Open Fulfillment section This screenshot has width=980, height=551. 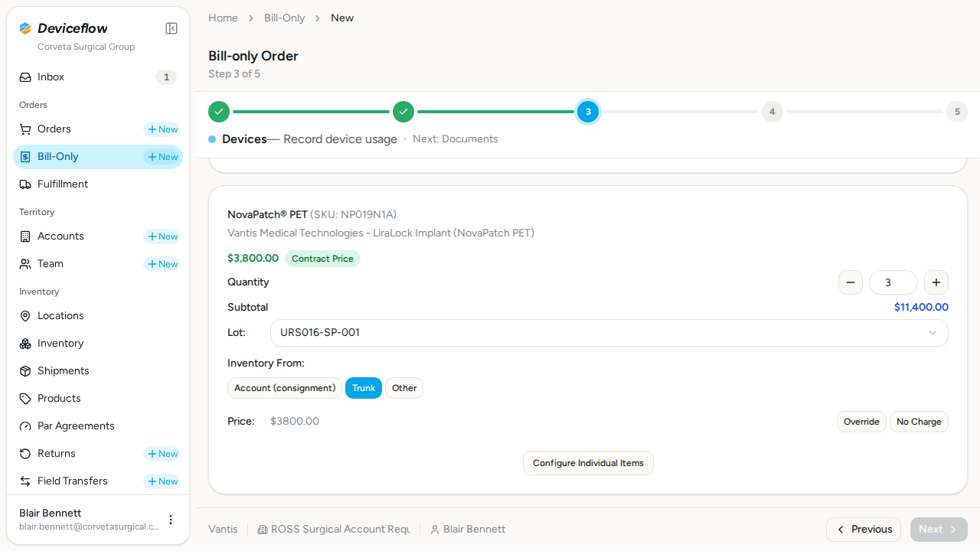pyautogui.click(x=98, y=184)
